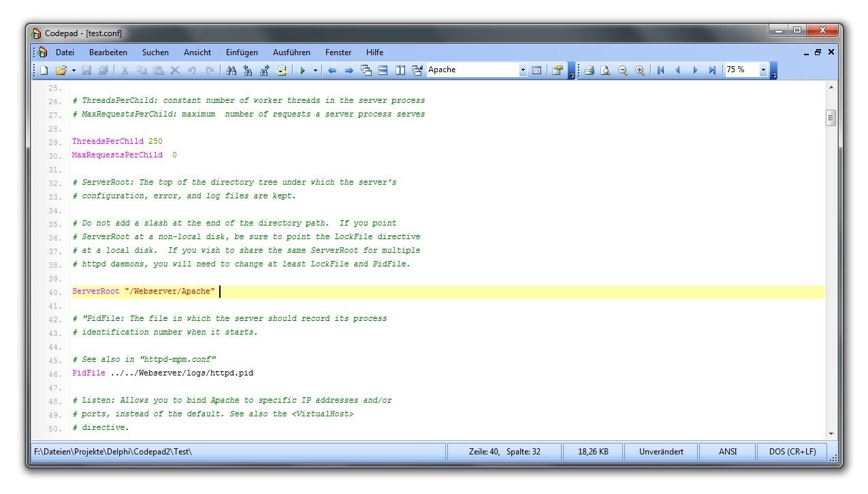This screenshot has height=494, width=868.
Task: Open print preview
Action: (605, 70)
